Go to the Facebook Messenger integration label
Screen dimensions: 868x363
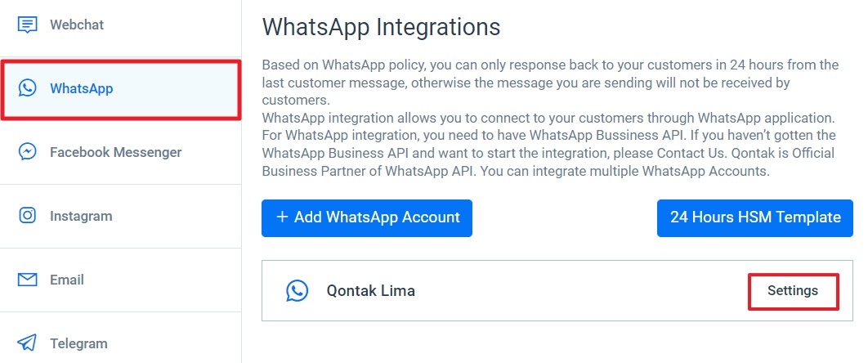pyautogui.click(x=116, y=152)
